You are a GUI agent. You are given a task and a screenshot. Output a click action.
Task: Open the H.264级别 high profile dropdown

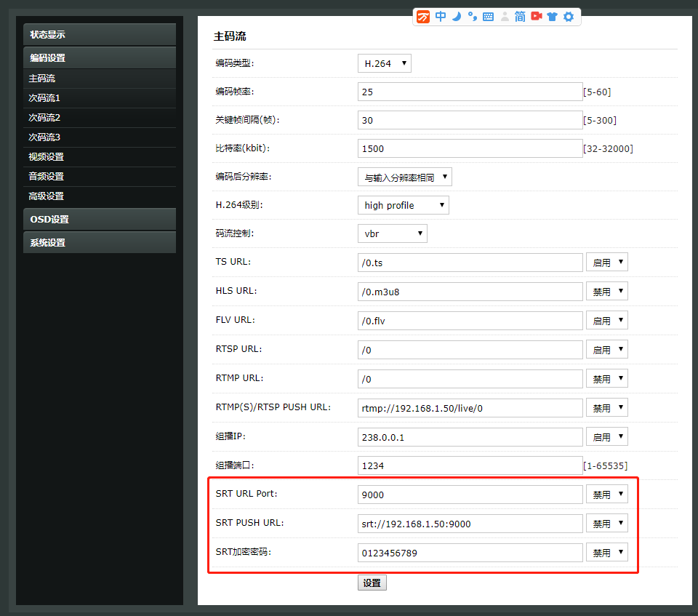coord(404,205)
